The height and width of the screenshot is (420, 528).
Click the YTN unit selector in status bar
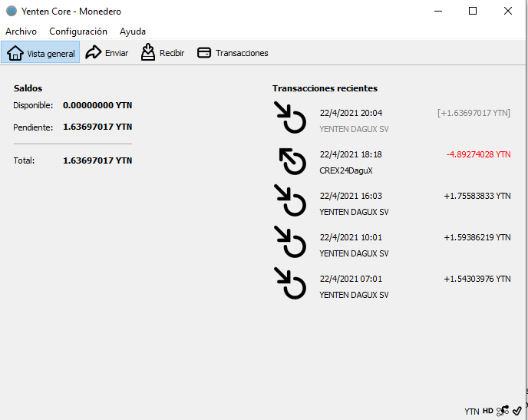(x=471, y=411)
